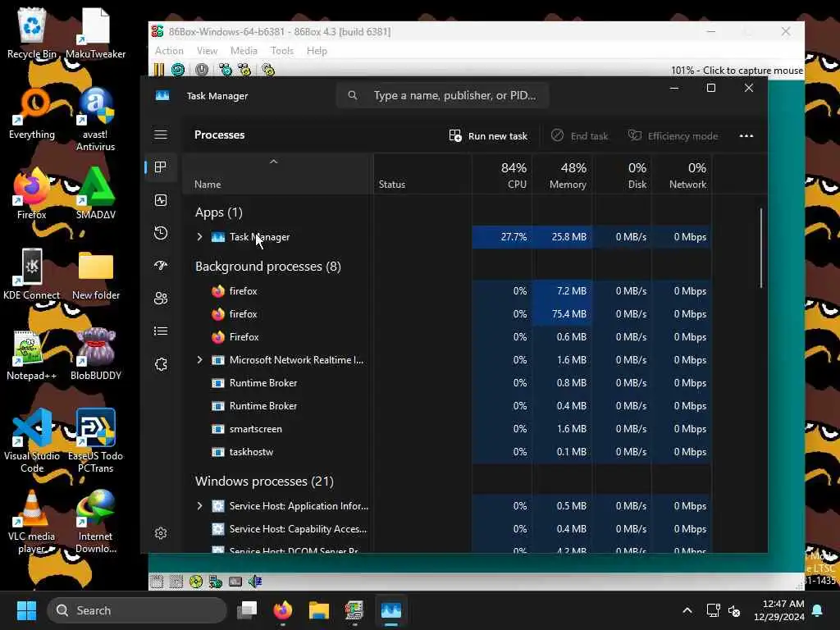This screenshot has width=840, height=630.
Task: Open the Services puzzle icon in sidebar
Action: (161, 364)
